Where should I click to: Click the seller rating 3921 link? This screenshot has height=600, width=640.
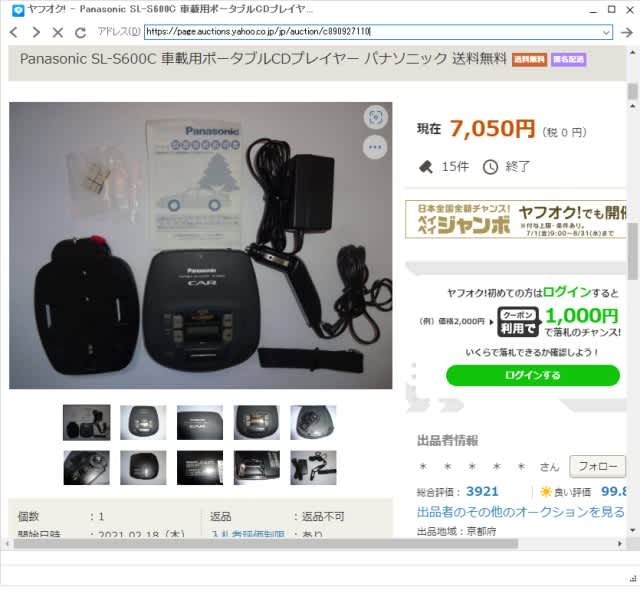(x=482, y=491)
